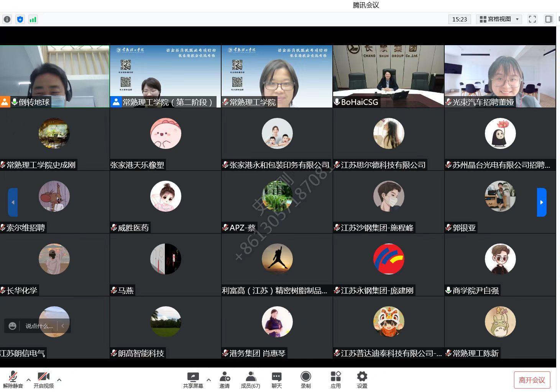Open the 宫格视图 layout dropdown
This screenshot has height=392, width=560.
point(499,19)
